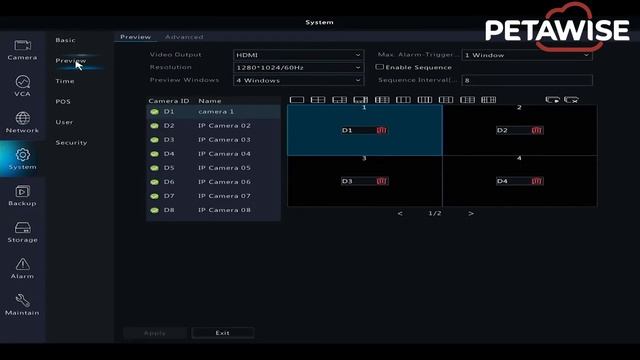Choose the single-window layout icon
Viewport: 640px width, 360px height.
297,100
